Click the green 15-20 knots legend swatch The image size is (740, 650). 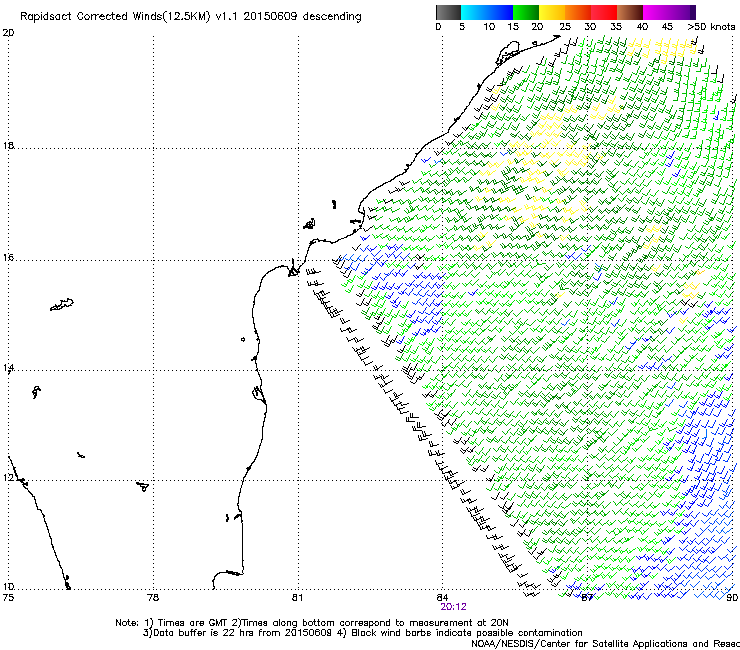525,12
